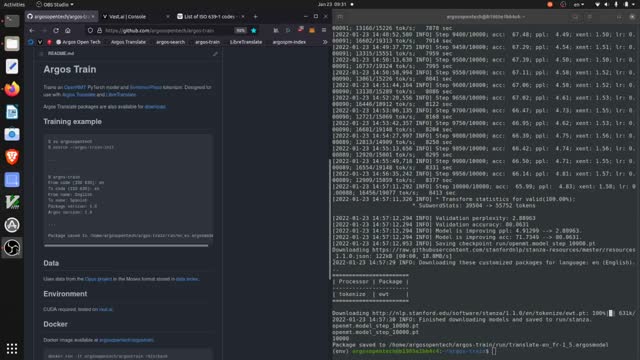The image size is (640, 360).
Task: Go back in Firefox
Action: pos(32,30)
